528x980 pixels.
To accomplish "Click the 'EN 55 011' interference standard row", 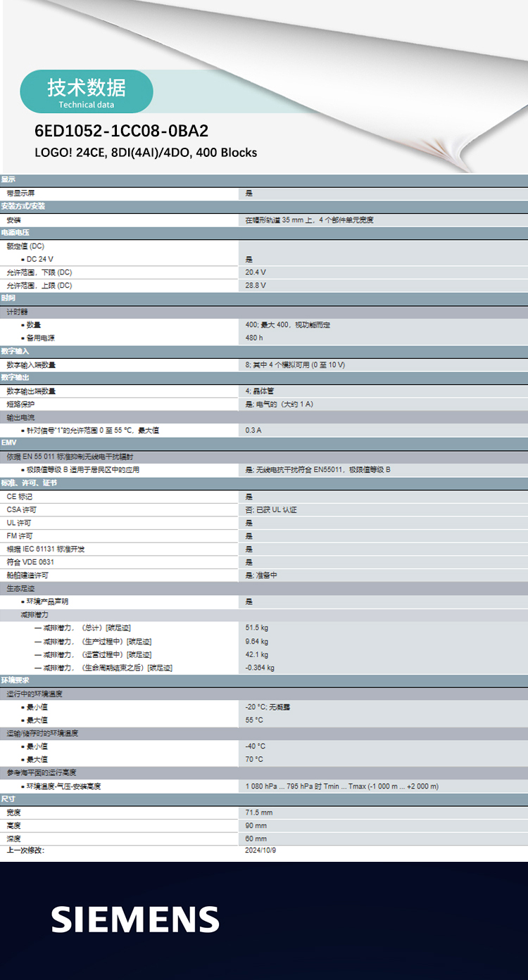I will click(x=264, y=457).
